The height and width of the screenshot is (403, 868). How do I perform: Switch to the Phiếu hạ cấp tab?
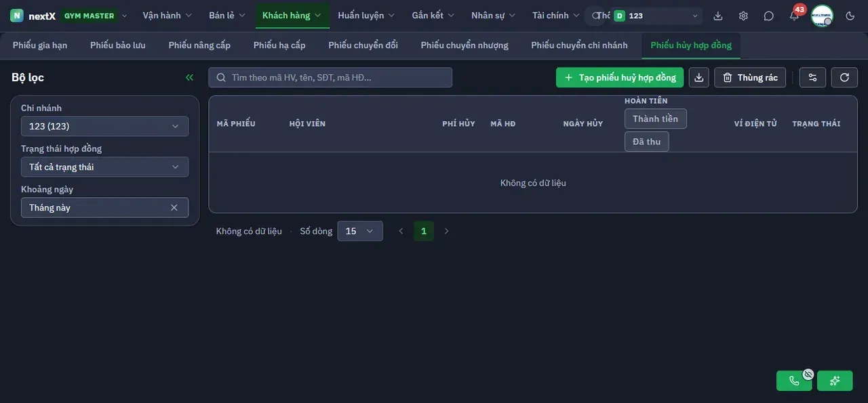click(279, 45)
